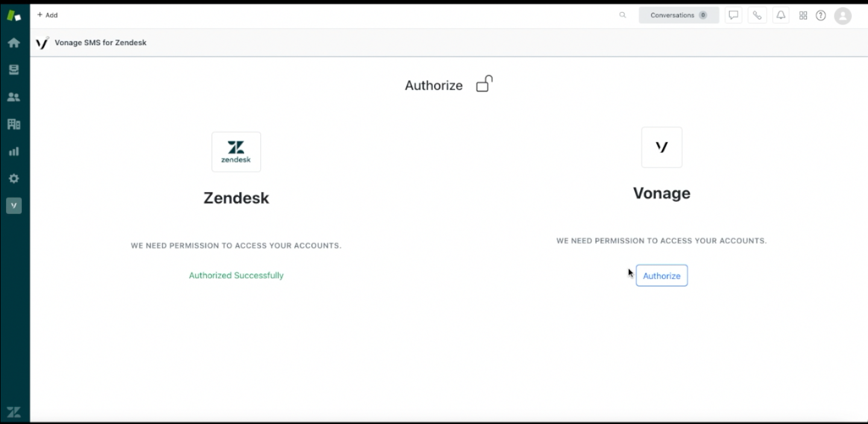The image size is (868, 424).
Task: Open the Help question mark icon
Action: pos(820,16)
